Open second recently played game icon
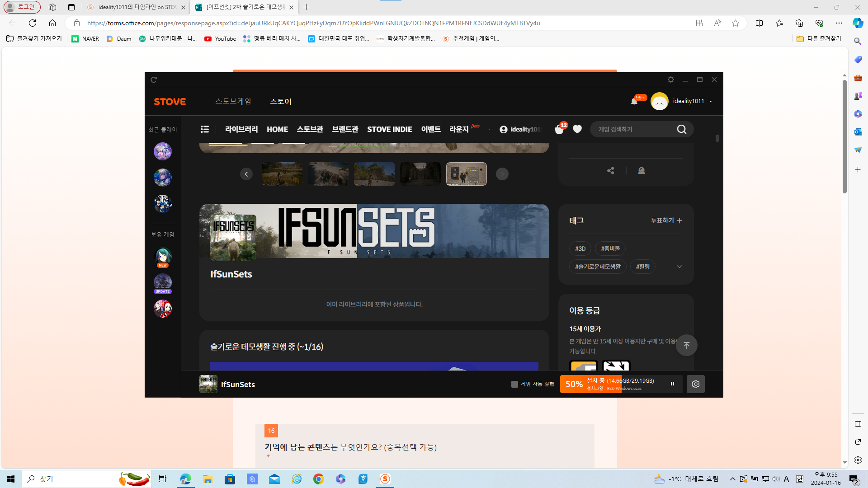 [x=163, y=178]
